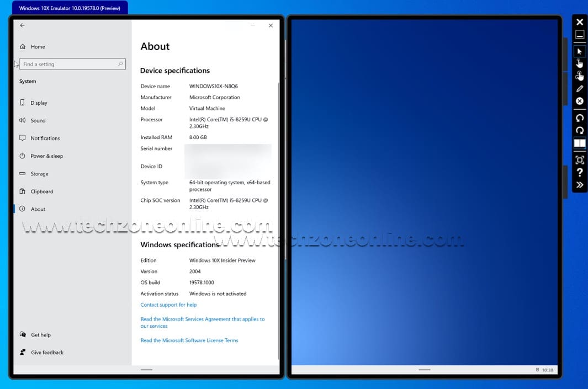Open emulator help question mark
Screen dimensions: 588x389
(x=579, y=172)
